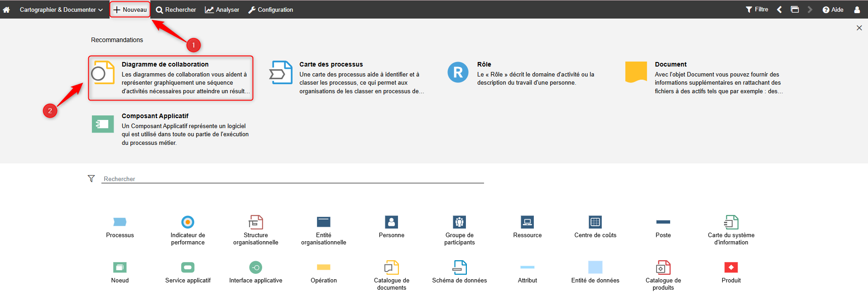Pick the Structure organisationnelle icon
868x296 pixels.
click(x=256, y=222)
